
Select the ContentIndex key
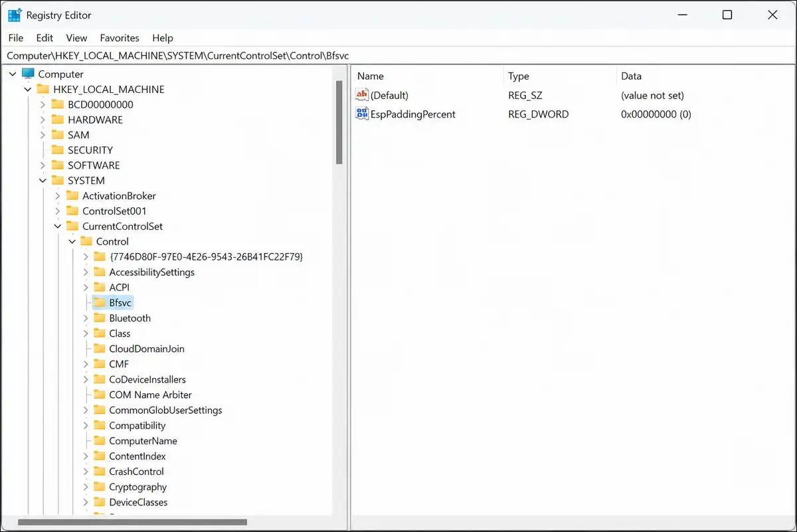137,456
